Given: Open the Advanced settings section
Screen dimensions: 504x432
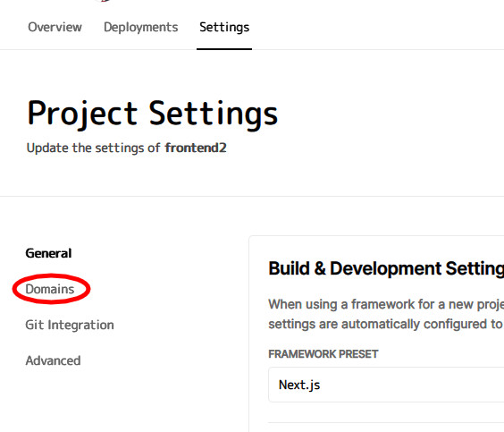Looking at the screenshot, I should [x=53, y=360].
